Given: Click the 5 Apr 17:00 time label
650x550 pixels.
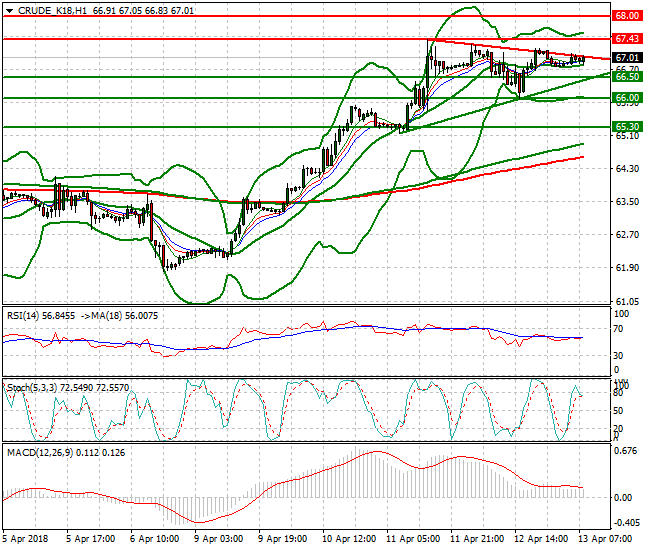Looking at the screenshot, I should pos(91,539).
